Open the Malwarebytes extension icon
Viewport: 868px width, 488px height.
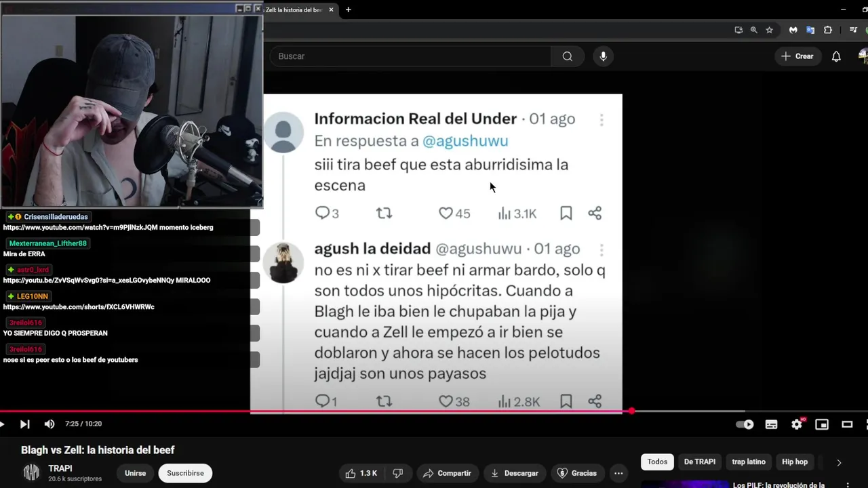coord(793,30)
